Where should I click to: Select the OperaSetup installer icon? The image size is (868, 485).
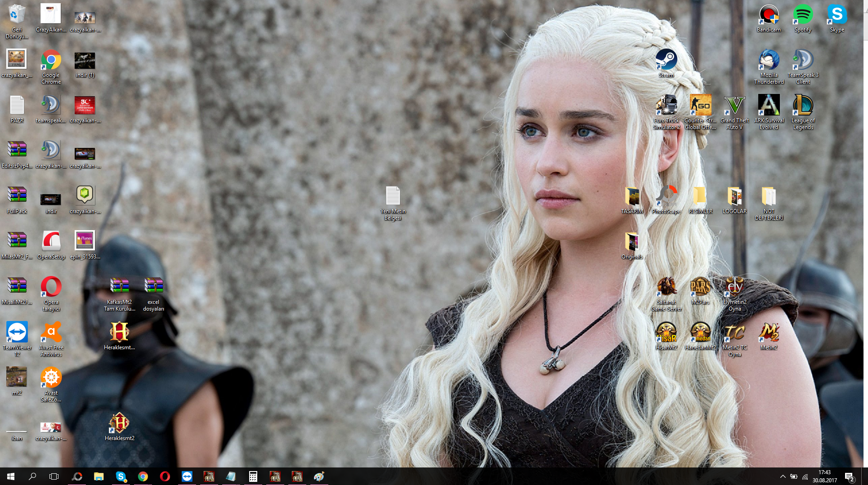tap(51, 245)
